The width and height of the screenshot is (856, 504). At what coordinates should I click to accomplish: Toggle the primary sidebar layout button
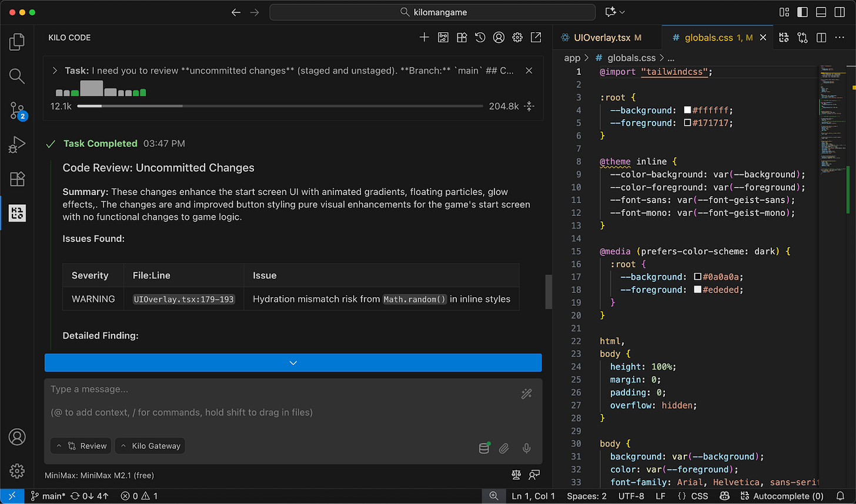point(802,12)
